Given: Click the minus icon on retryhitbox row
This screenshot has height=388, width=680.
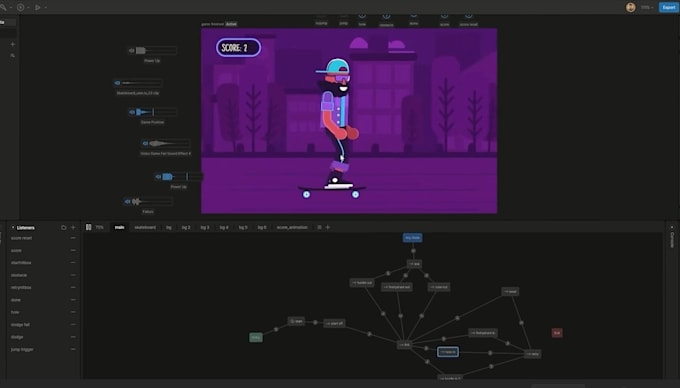Looking at the screenshot, I should 73,287.
